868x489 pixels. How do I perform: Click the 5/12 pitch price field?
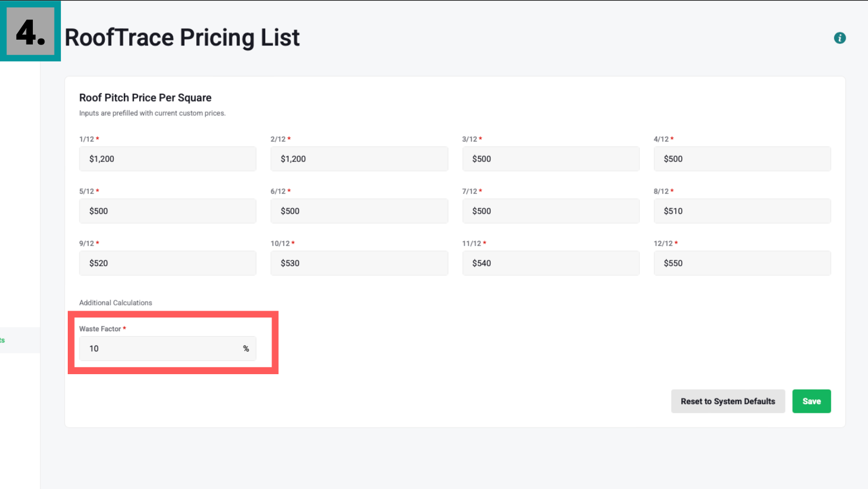167,211
